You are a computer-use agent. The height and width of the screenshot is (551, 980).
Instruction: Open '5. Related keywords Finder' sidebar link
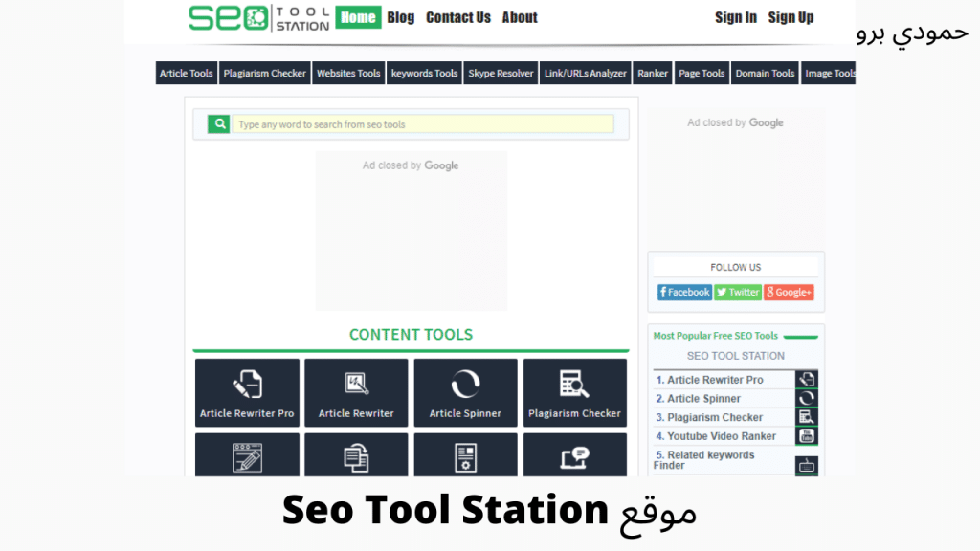[x=704, y=460]
